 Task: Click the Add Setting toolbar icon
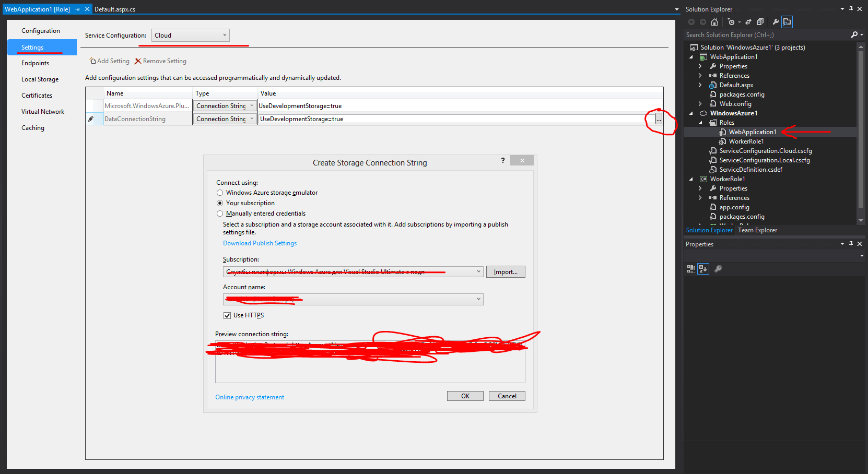click(92, 61)
